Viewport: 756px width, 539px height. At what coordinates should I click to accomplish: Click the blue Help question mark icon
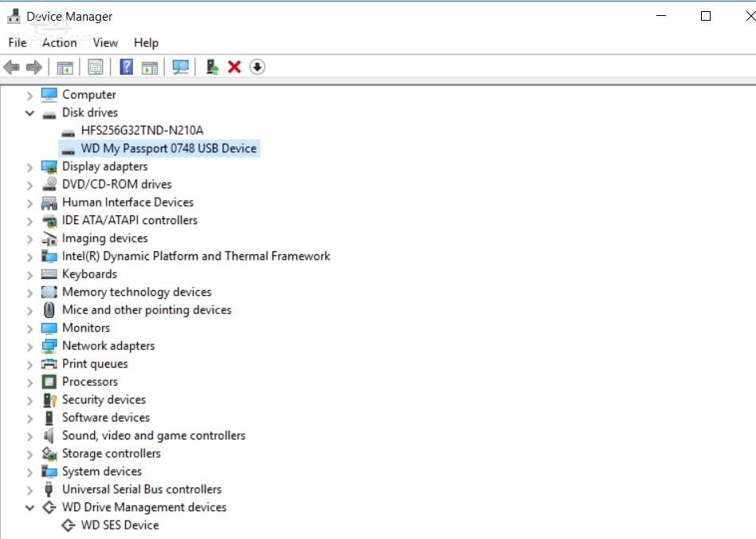[x=127, y=67]
